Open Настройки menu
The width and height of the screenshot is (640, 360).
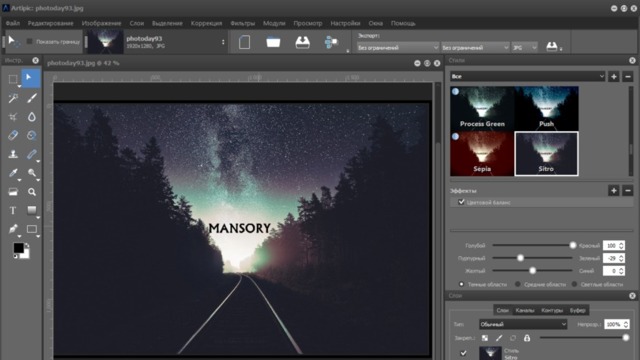tap(345, 23)
